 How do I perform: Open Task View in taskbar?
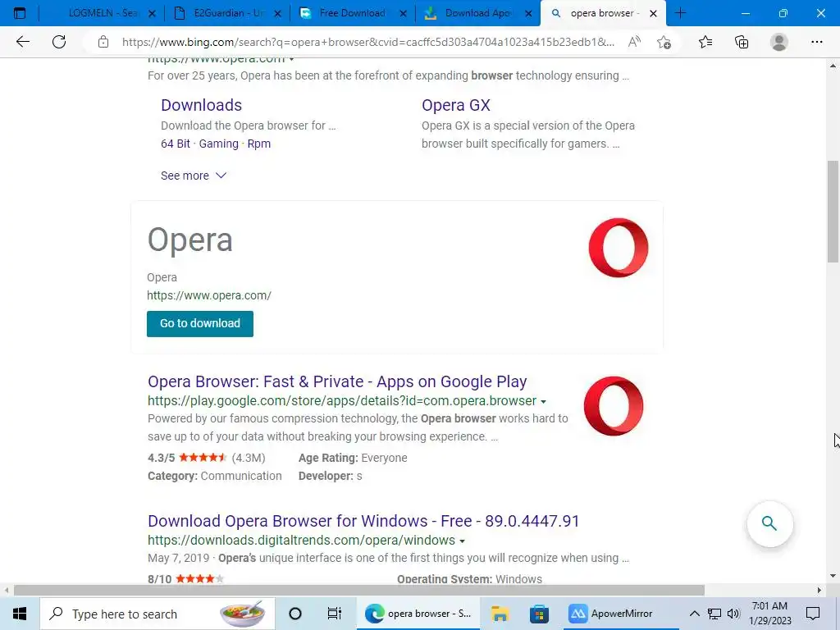coord(335,614)
